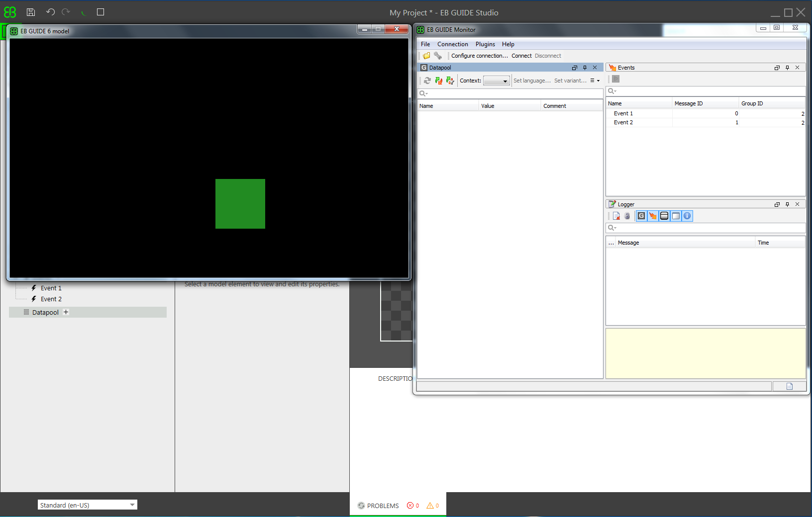Add a datapool item with plus button
812x517 pixels.
pos(66,312)
